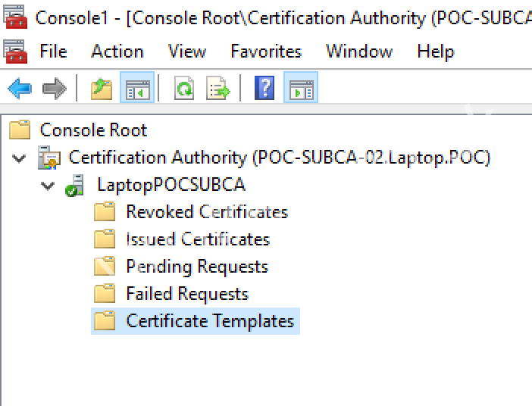Open the Action menu
Viewport: 532px width, 406px height.
click(117, 52)
